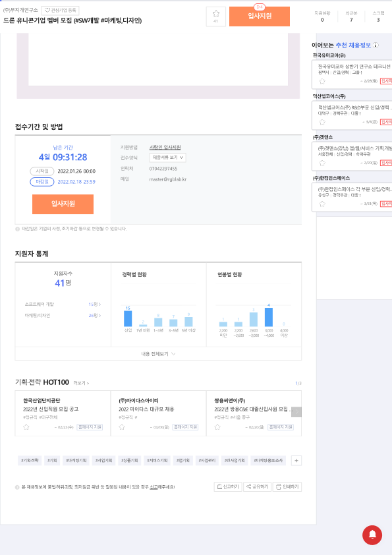This screenshot has width=392, height=555.
Task: Click the next arrow on HOT100 carousel
Action: (x=296, y=412)
